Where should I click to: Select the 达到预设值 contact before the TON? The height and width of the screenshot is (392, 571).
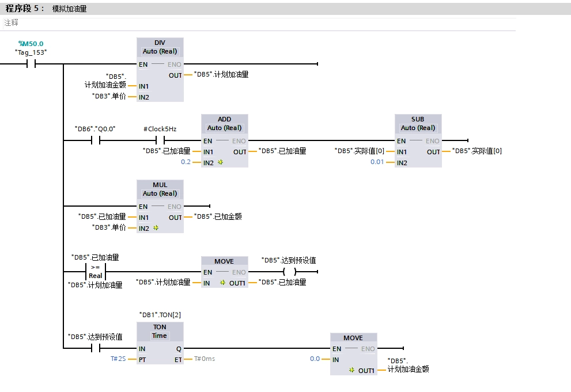click(x=96, y=348)
